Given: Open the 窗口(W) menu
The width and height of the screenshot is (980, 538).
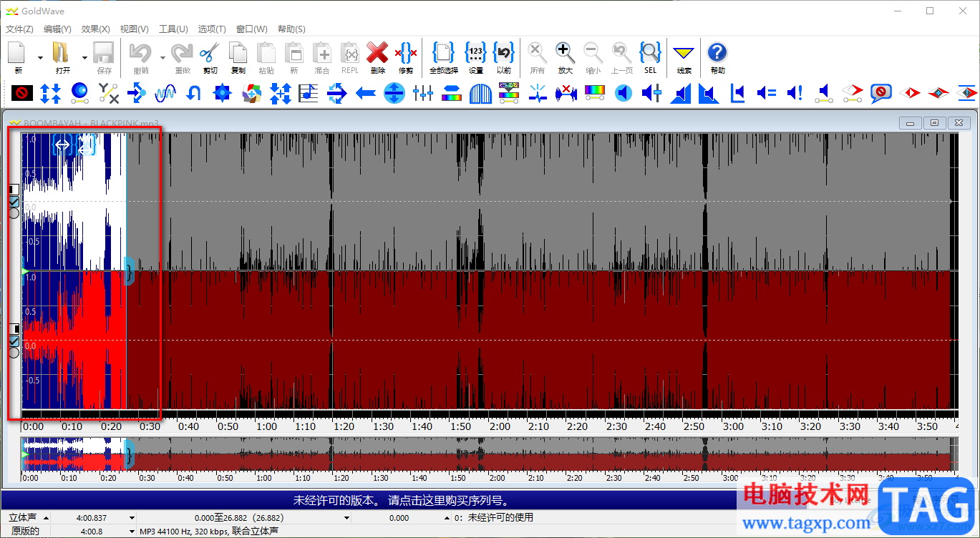Looking at the screenshot, I should click(252, 29).
